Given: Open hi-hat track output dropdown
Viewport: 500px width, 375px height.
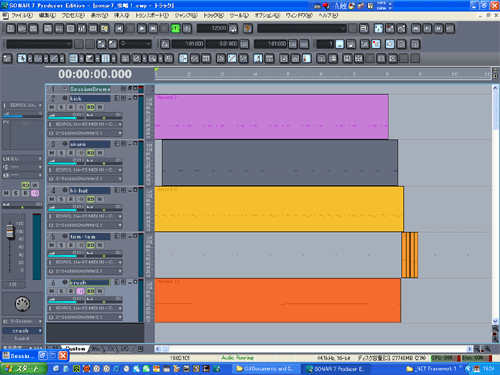Looking at the screenshot, I should pos(85,225).
